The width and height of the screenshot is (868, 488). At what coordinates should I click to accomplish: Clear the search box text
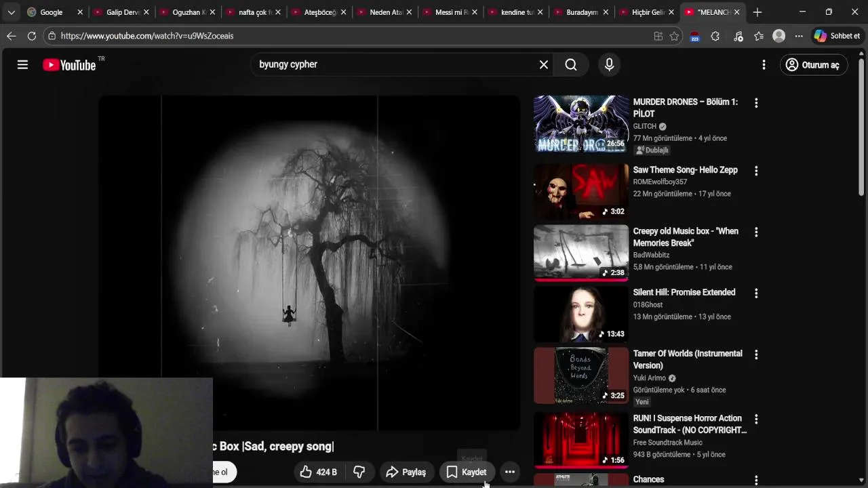point(543,64)
